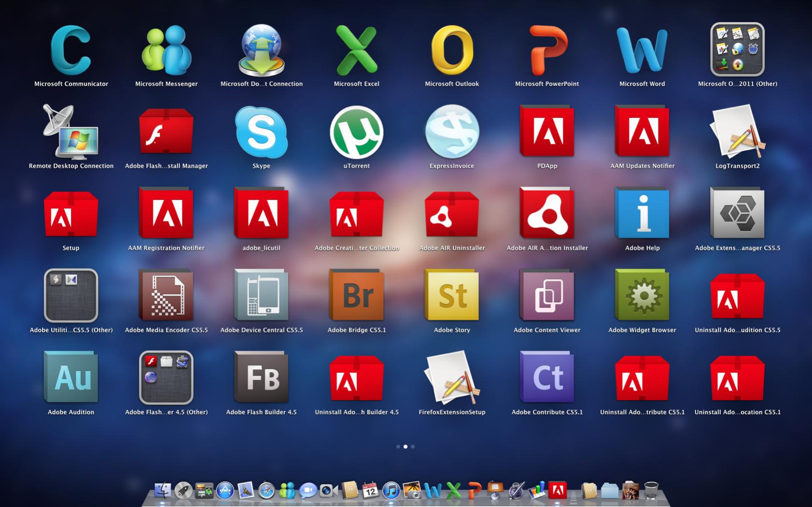Launch Adobe AIR Uninstaller
The width and height of the screenshot is (812, 507).
pyautogui.click(x=452, y=214)
